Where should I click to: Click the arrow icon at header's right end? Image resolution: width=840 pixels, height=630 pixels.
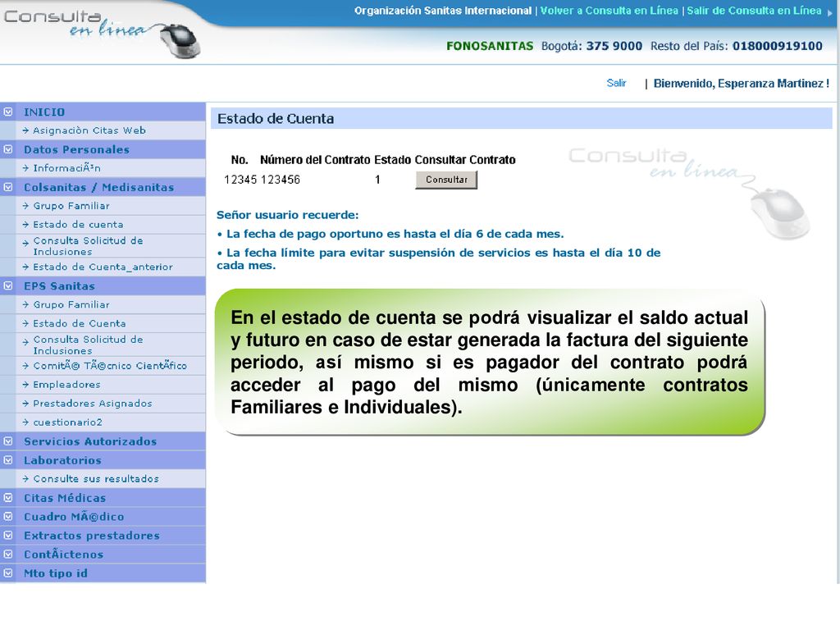830,12
